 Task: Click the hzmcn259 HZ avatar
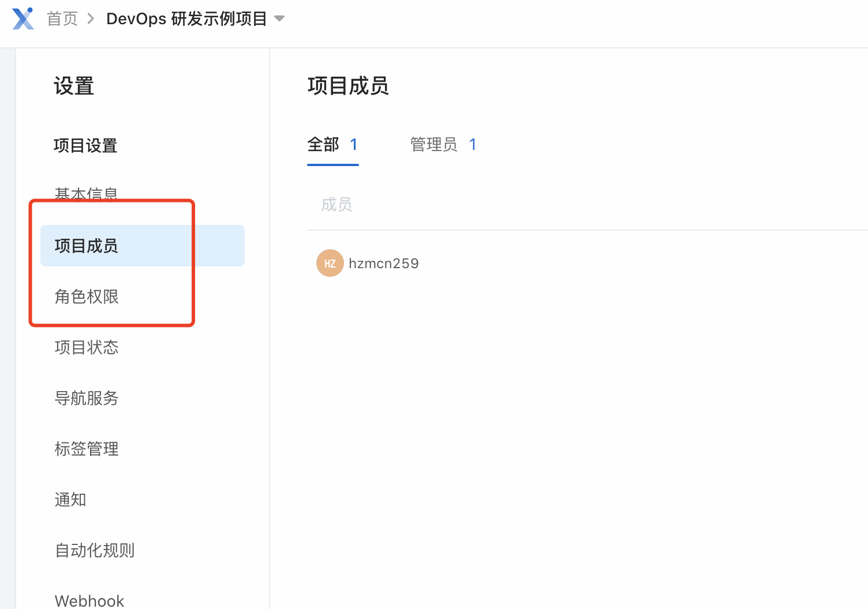click(330, 263)
